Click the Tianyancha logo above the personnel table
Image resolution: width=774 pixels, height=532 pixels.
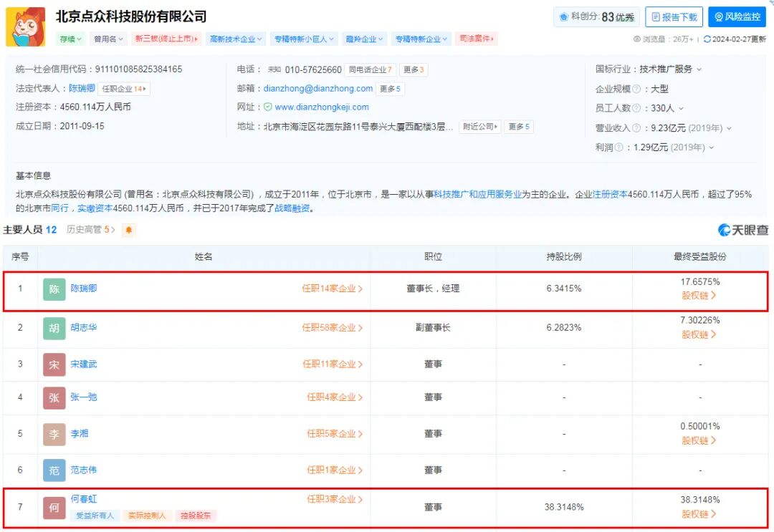(742, 230)
